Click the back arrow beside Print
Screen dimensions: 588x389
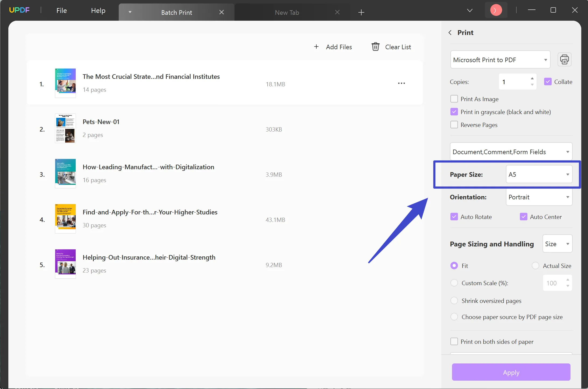coord(450,33)
